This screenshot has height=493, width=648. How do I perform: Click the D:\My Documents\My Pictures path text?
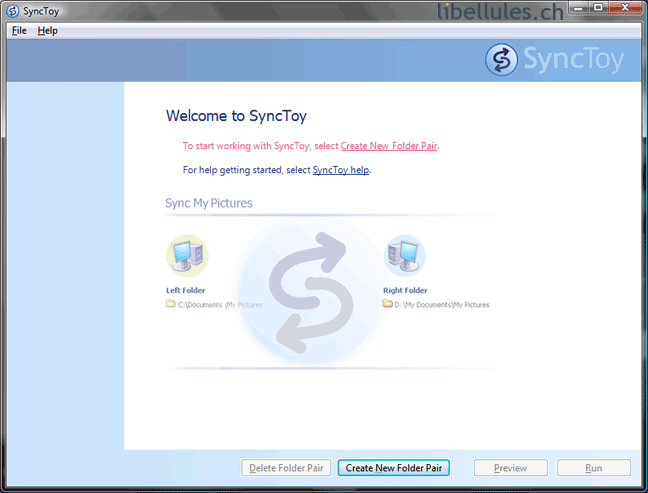tap(442, 305)
